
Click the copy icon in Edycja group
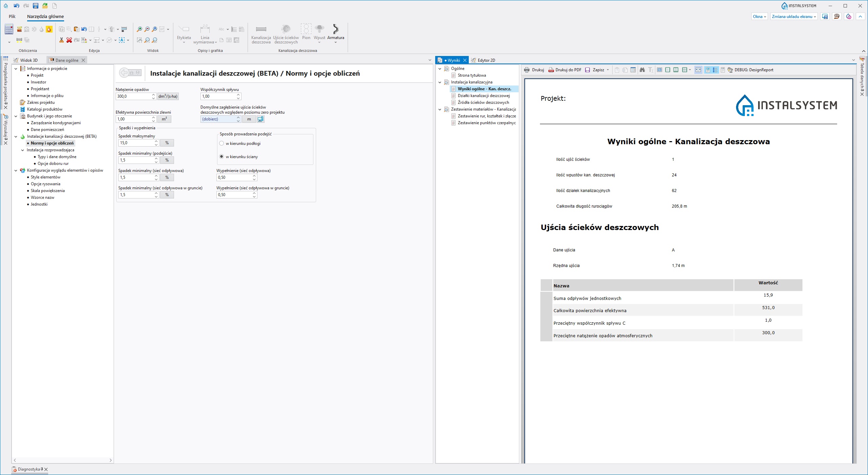pos(62,29)
